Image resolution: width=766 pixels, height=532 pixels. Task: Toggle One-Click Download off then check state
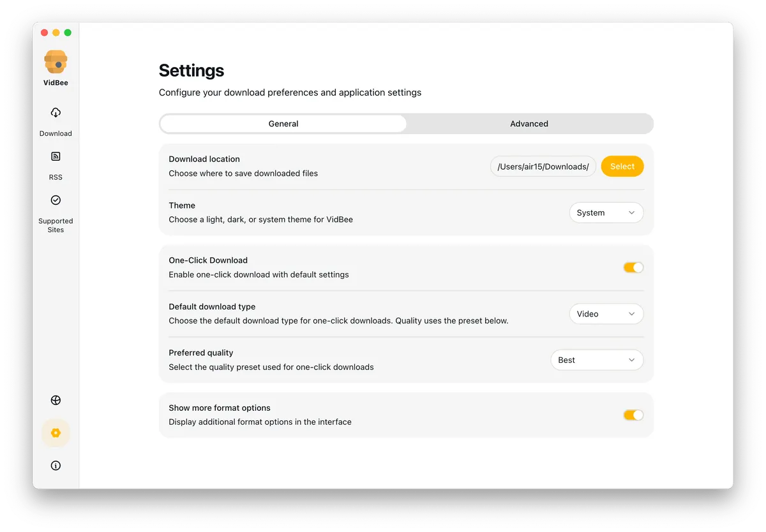(x=633, y=267)
